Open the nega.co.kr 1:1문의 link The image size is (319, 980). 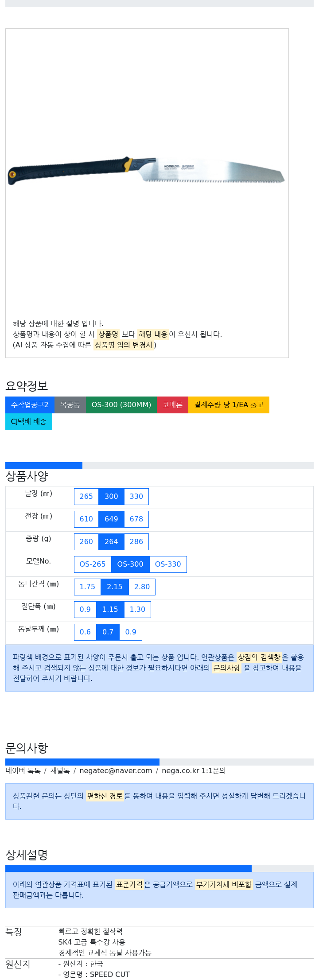tap(194, 770)
